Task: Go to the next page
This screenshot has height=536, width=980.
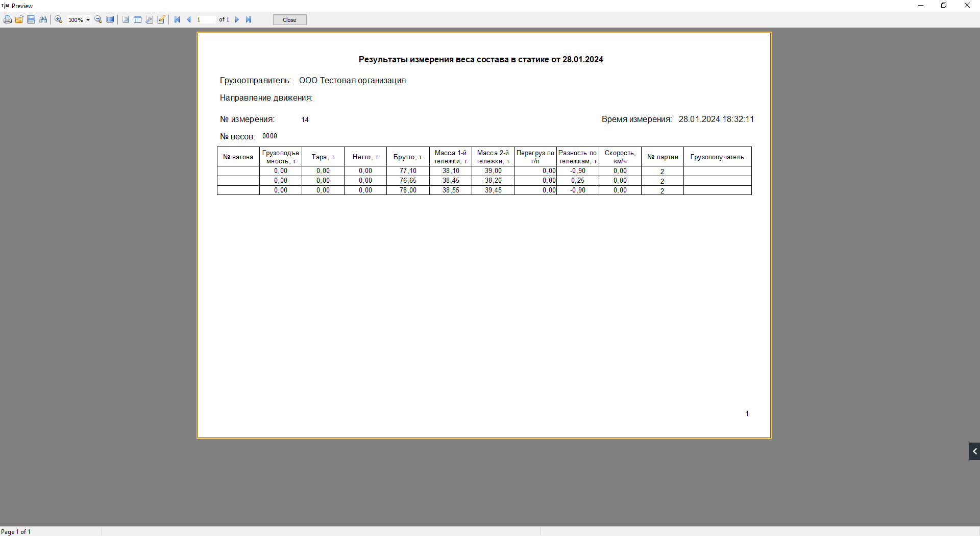Action: pyautogui.click(x=237, y=20)
